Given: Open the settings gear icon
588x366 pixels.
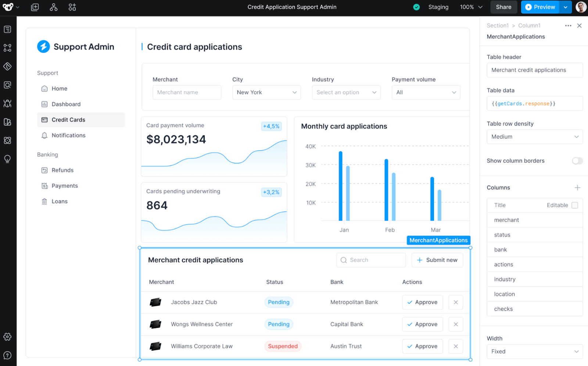Looking at the screenshot, I should pyautogui.click(x=7, y=336).
